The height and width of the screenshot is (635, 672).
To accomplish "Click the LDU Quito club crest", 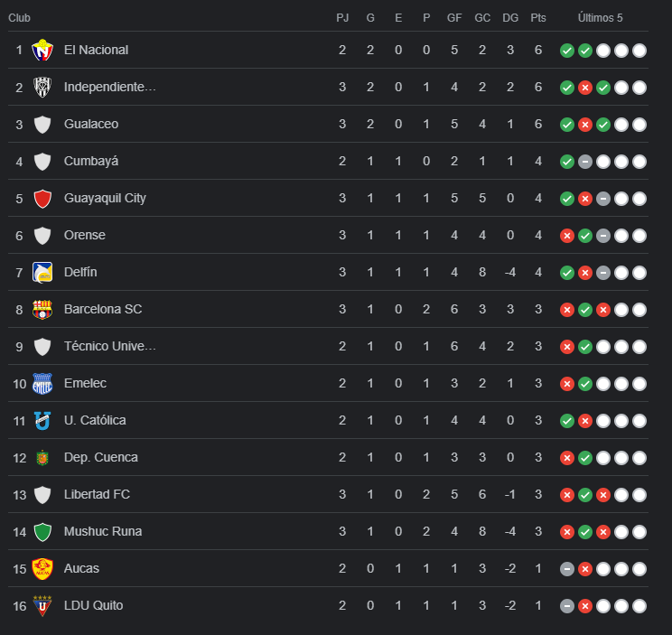I will click(42, 606).
